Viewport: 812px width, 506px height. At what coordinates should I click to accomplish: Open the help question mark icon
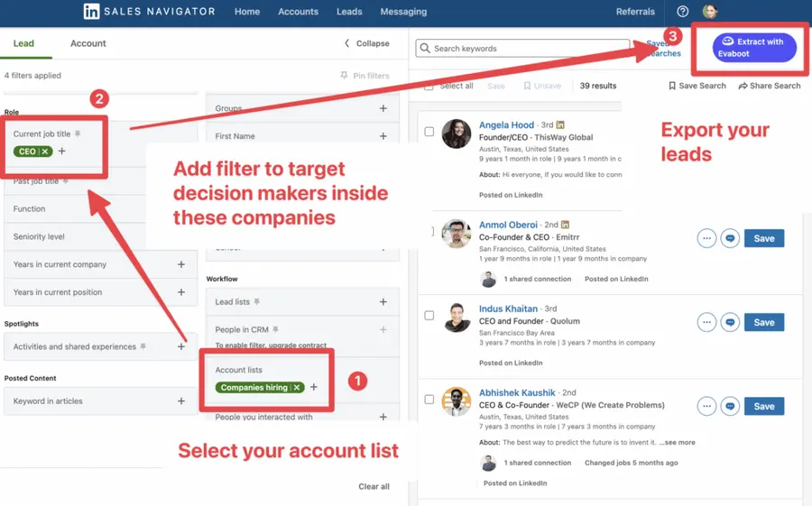683,12
